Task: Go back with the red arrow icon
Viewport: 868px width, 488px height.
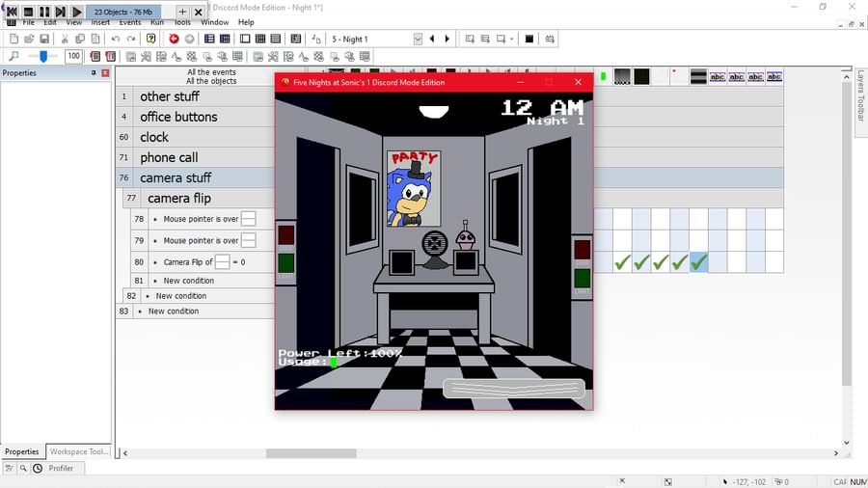Action: [174, 39]
